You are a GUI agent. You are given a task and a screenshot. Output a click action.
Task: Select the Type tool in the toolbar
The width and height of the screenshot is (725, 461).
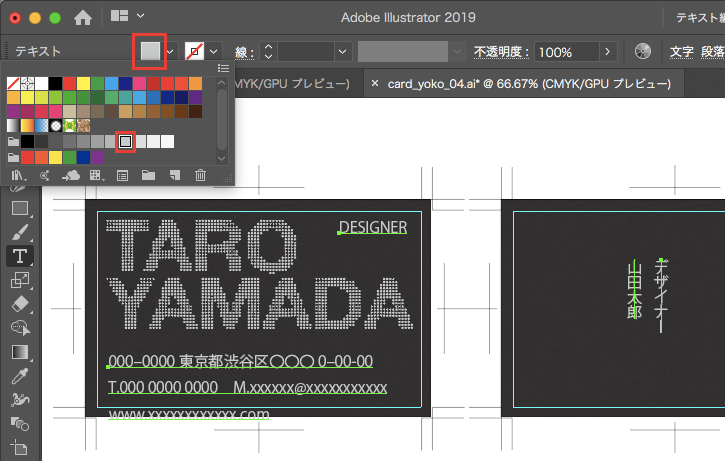point(19,255)
